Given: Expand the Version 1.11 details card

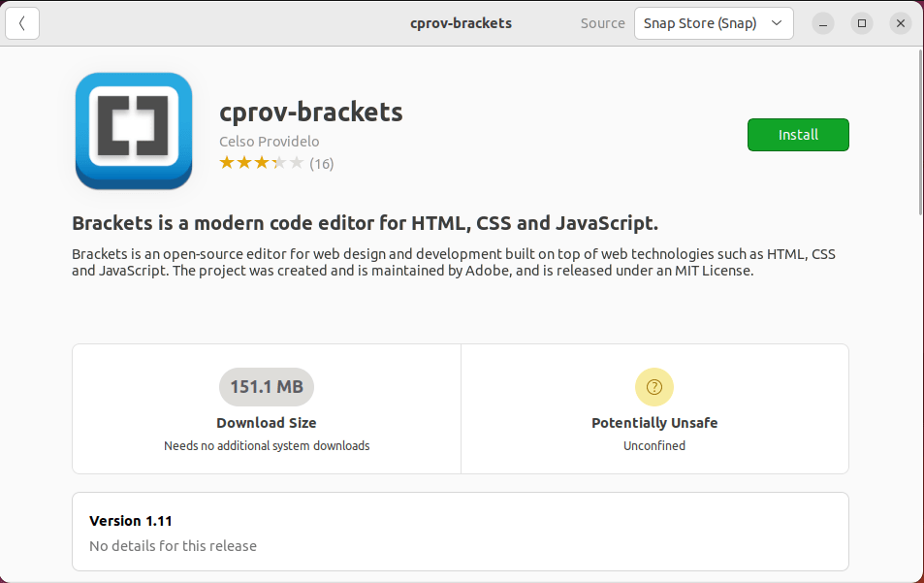Looking at the screenshot, I should [461, 531].
